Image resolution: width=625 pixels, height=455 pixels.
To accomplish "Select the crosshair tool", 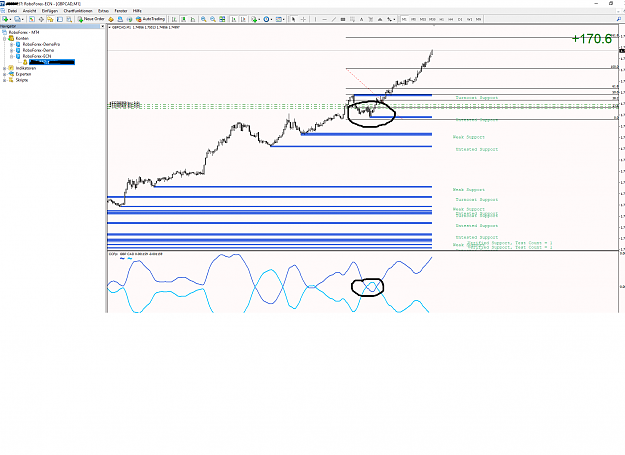I will pos(303,19).
